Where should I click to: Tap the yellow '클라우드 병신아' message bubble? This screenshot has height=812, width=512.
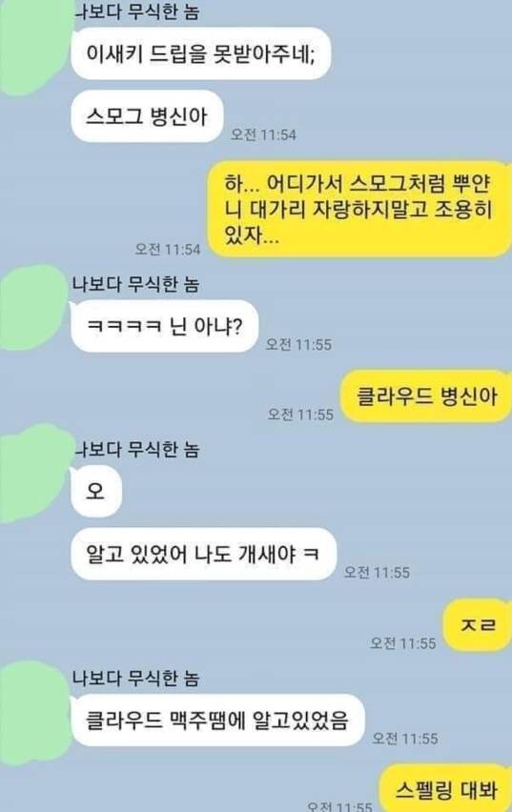point(425,396)
